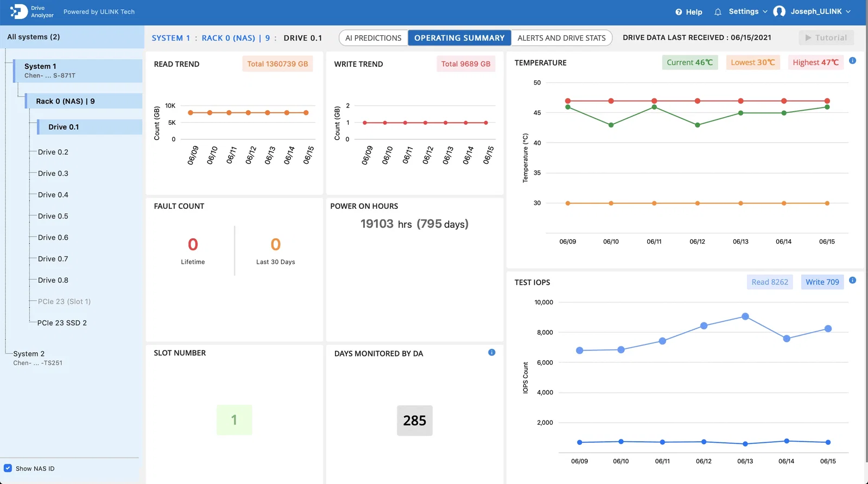
Task: Open notifications bell icon
Action: pos(718,12)
